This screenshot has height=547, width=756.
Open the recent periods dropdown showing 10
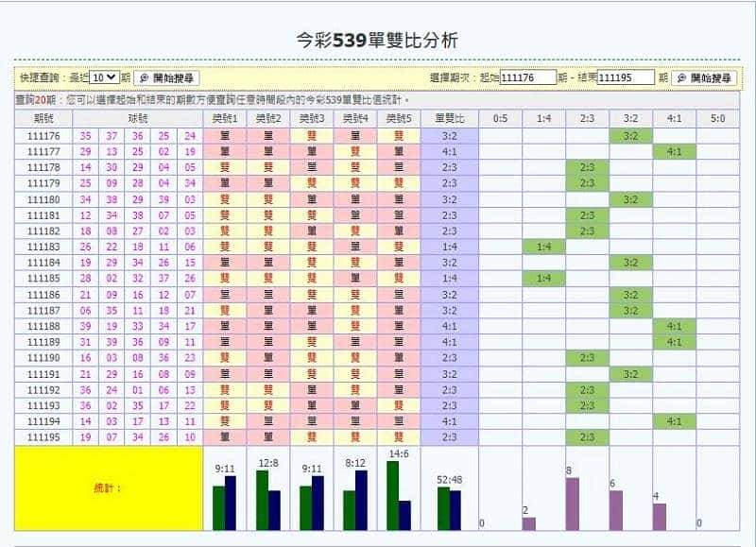(x=105, y=77)
